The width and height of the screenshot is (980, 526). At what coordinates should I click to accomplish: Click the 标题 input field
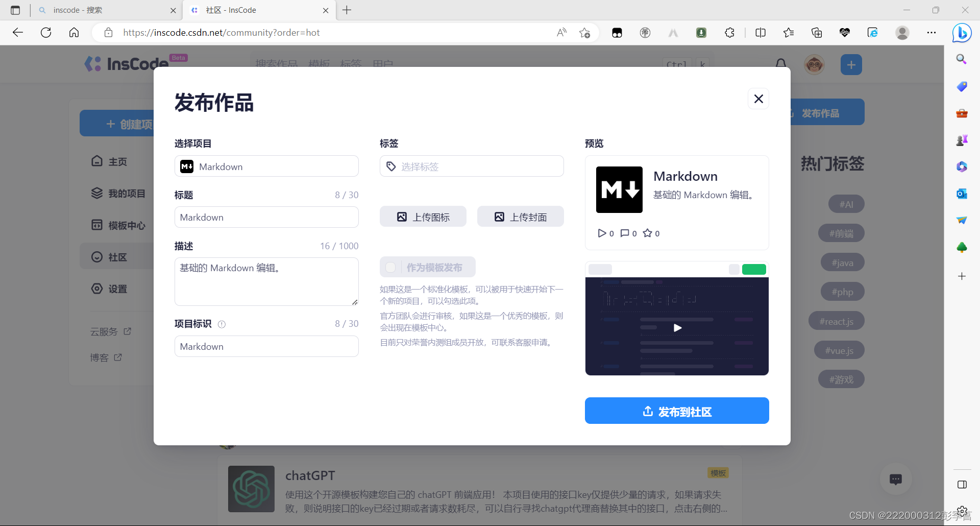pyautogui.click(x=266, y=217)
